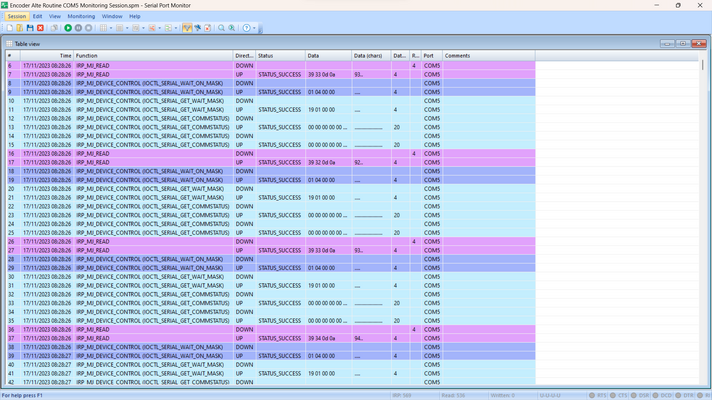Open the Help menu
The height and width of the screenshot is (400, 712).
point(135,16)
